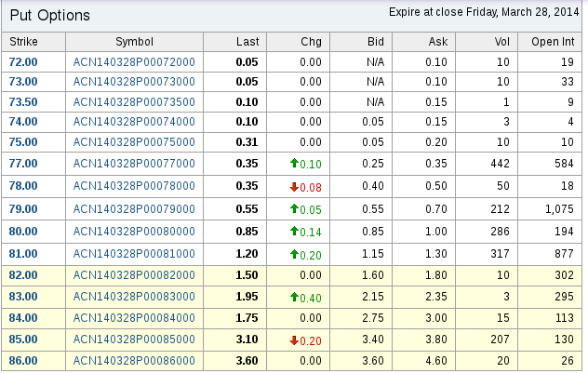Viewport: 588px width, 373px height.
Task: Click symbol ACN140328P00075000
Action: click(134, 142)
